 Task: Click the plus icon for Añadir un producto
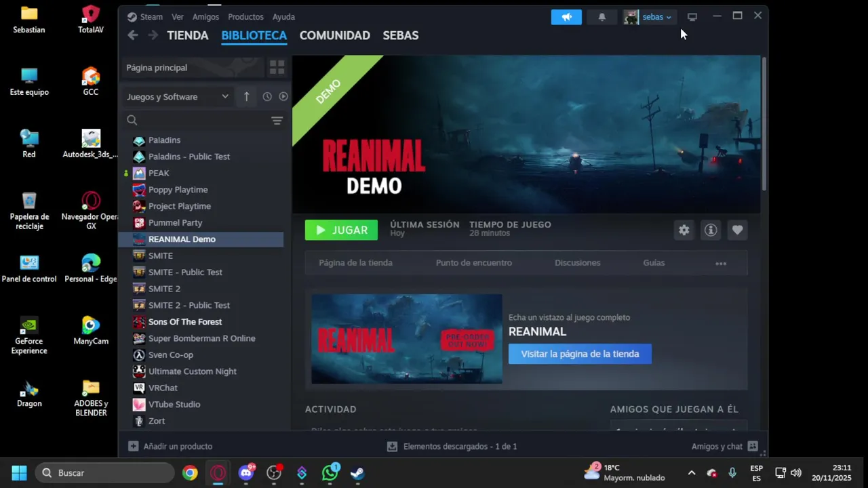134,447
